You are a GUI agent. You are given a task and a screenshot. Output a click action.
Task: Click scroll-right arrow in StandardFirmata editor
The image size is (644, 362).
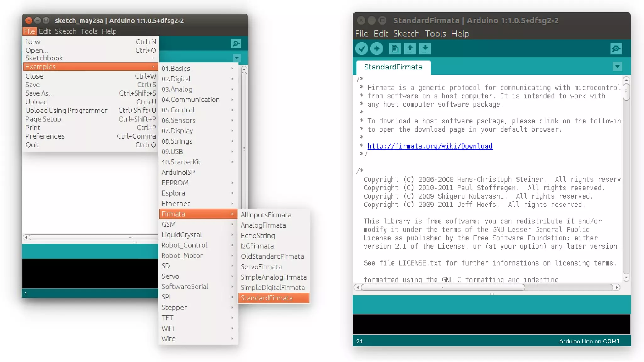617,287
